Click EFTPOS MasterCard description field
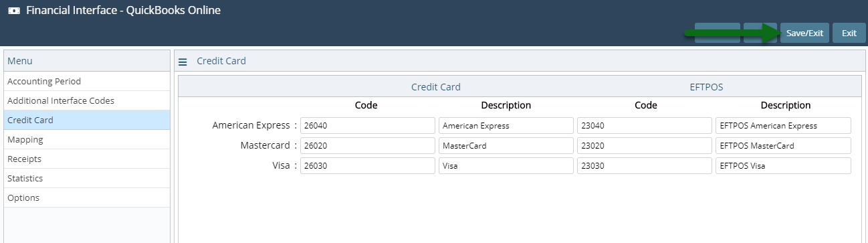 (783, 145)
